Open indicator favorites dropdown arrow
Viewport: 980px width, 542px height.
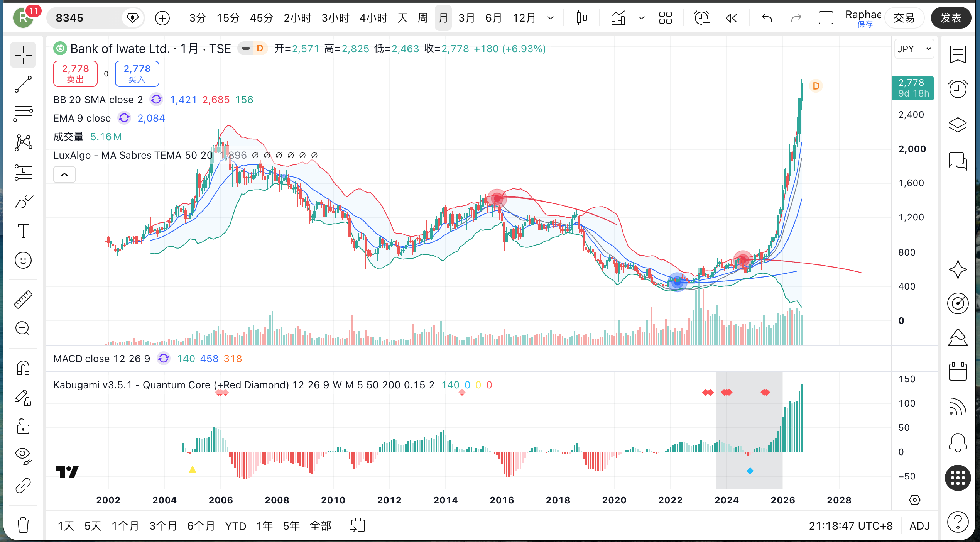coord(642,18)
